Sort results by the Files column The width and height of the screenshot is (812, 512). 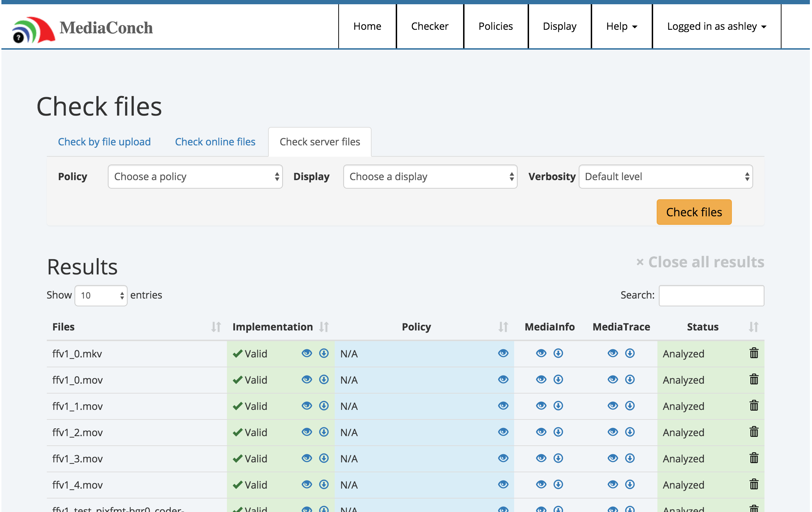point(216,327)
